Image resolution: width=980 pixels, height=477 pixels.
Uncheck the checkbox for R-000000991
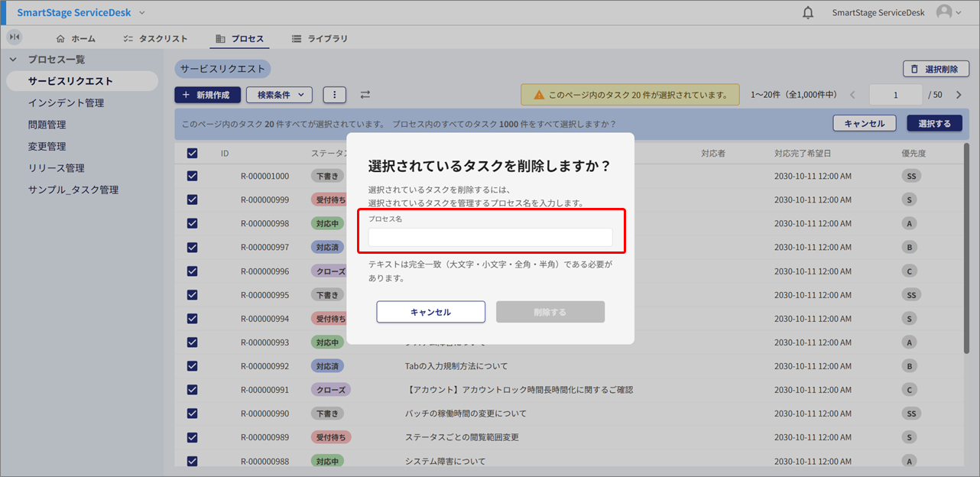(193, 390)
